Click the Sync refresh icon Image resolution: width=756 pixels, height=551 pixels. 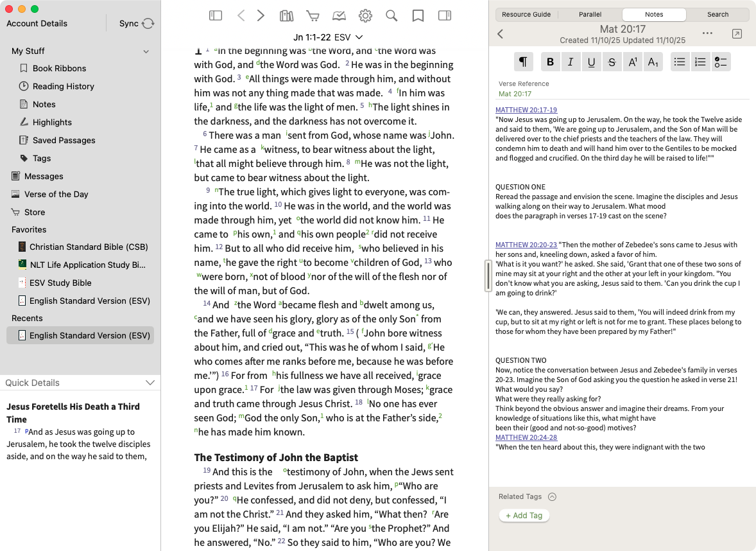click(148, 24)
